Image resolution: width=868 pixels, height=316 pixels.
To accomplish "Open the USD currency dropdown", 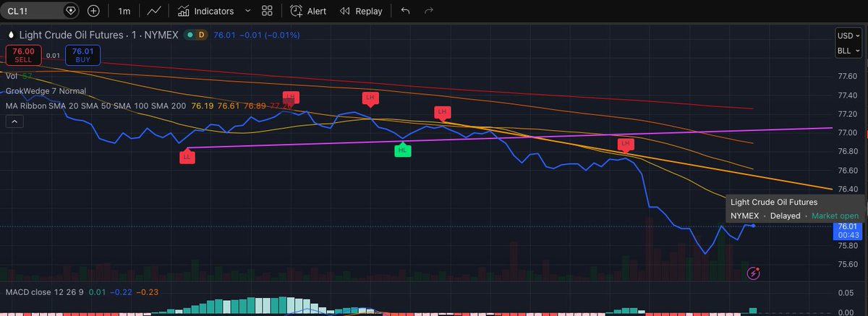I will pyautogui.click(x=848, y=35).
